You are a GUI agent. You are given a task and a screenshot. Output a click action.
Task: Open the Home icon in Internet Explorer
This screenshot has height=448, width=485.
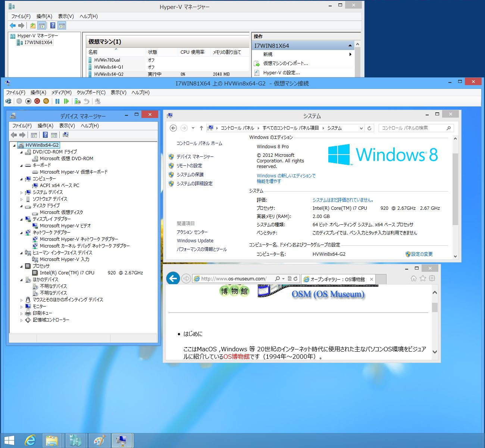click(x=413, y=278)
